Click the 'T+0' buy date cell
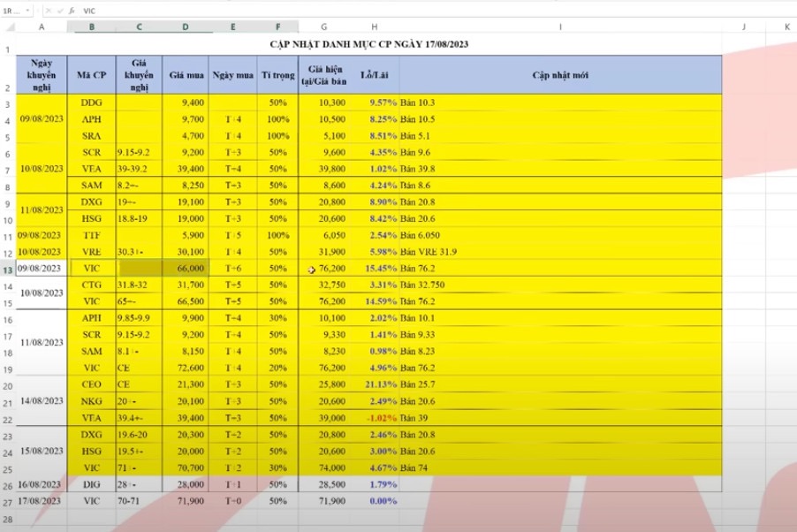Viewport: 797px width, 532px height. [232, 501]
